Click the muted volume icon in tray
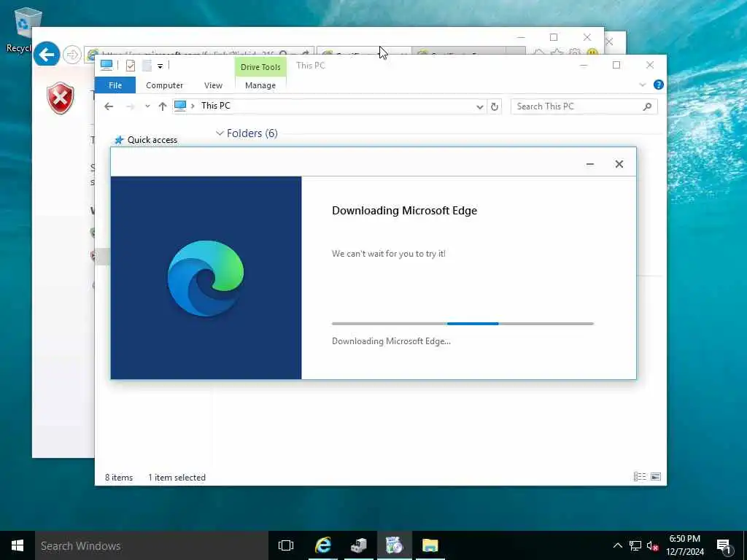The height and width of the screenshot is (560, 747). [652, 546]
